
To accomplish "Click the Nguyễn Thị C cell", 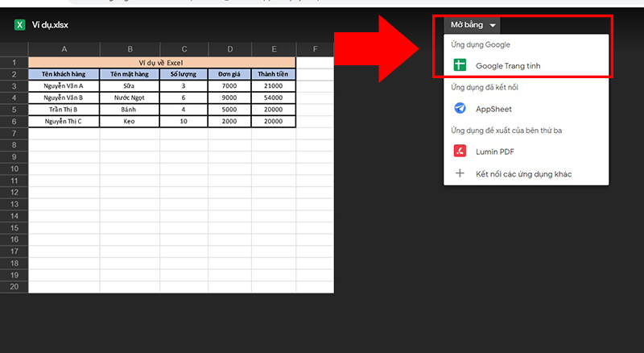I will pyautogui.click(x=64, y=122).
